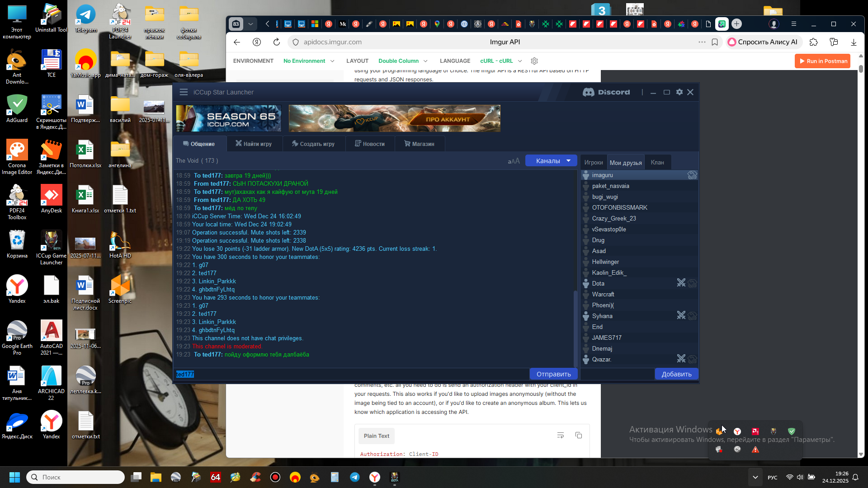Open browser extensions puzzle icon
Screen dimensions: 868x488
814,42
